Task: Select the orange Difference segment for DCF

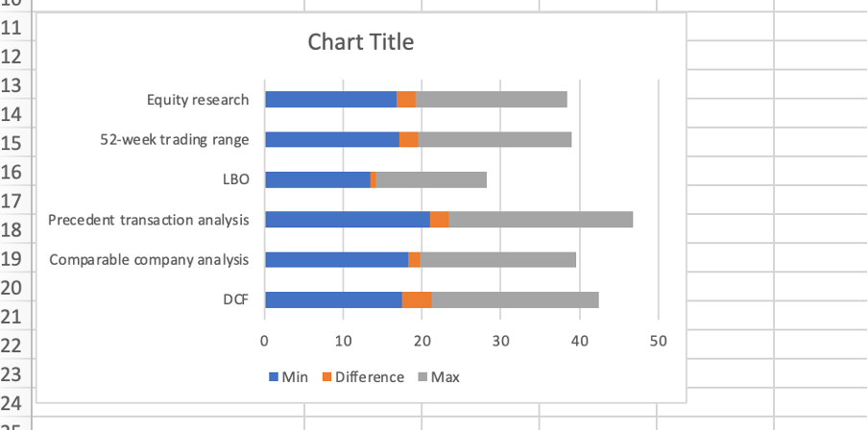Action: click(417, 299)
